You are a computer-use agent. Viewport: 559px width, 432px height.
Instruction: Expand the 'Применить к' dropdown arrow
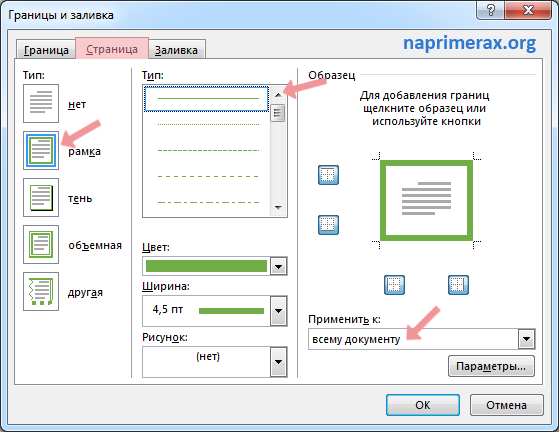point(527,339)
